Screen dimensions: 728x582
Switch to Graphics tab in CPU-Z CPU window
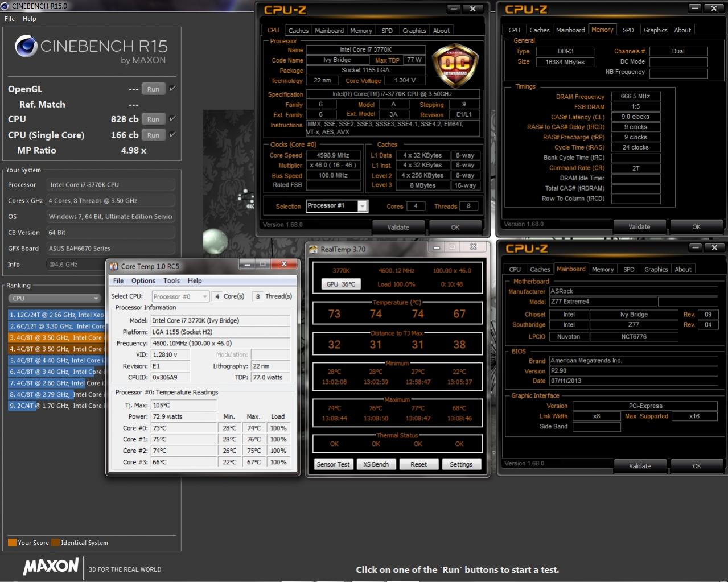point(414,31)
